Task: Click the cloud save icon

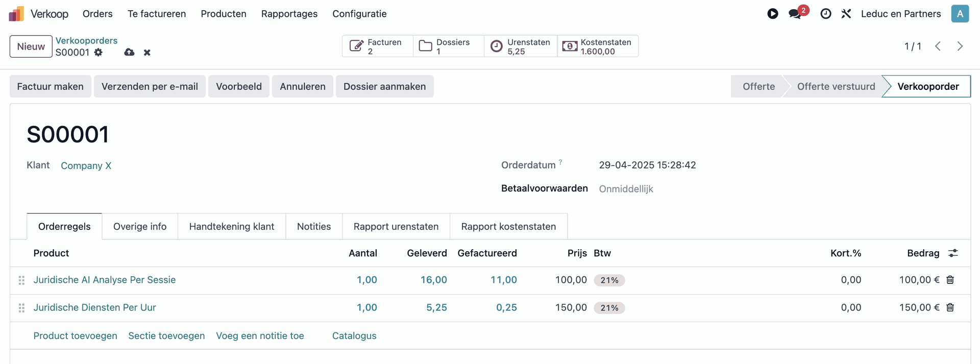Action: 129,53
